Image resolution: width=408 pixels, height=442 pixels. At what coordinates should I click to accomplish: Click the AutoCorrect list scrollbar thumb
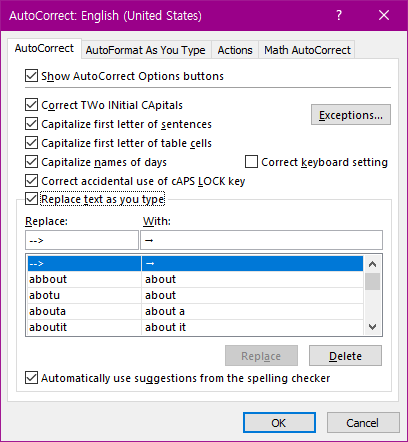click(x=372, y=282)
